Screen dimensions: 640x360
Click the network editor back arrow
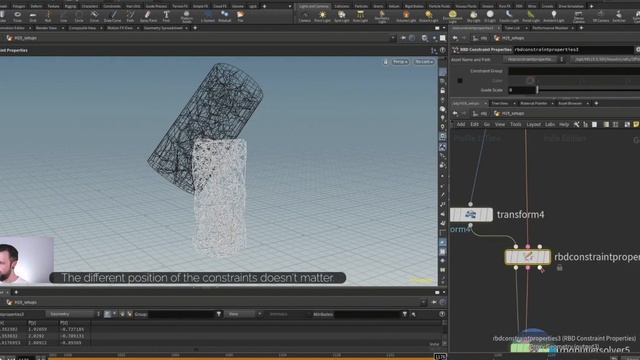click(x=455, y=113)
